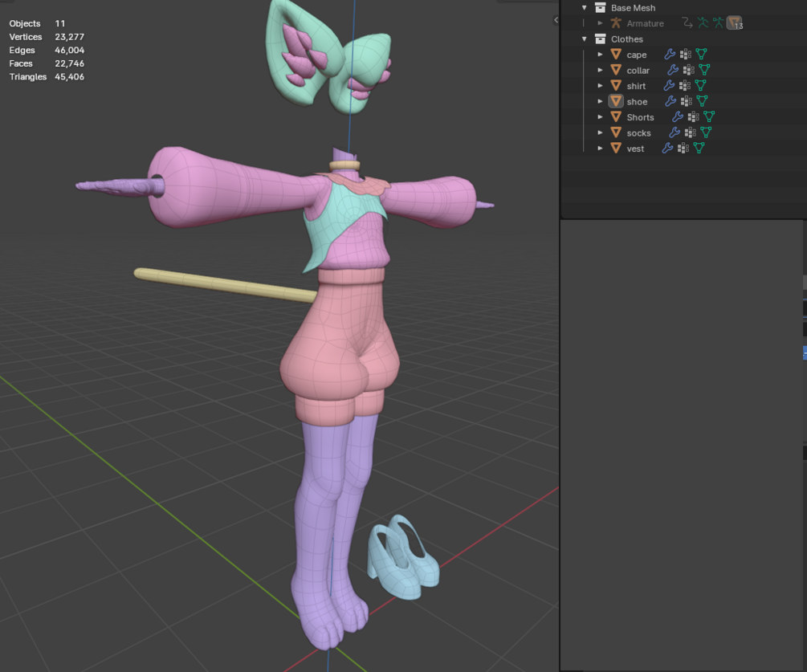
Task: Click the cape mesh object icon
Action: [x=616, y=54]
